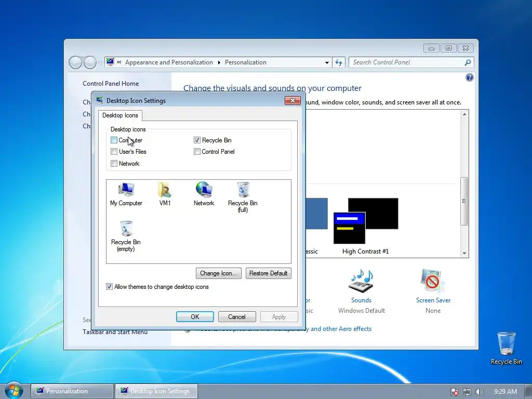Click the Change Icon... button
The image size is (532, 399).
coord(219,273)
